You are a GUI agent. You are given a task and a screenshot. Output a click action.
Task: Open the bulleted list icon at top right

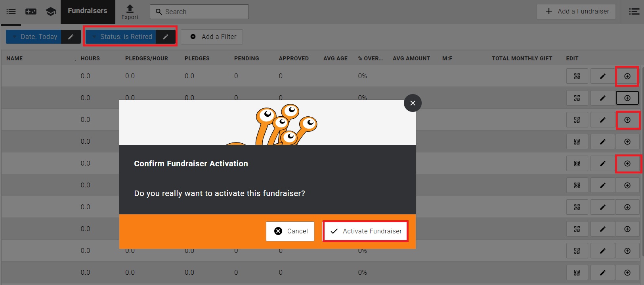click(634, 12)
